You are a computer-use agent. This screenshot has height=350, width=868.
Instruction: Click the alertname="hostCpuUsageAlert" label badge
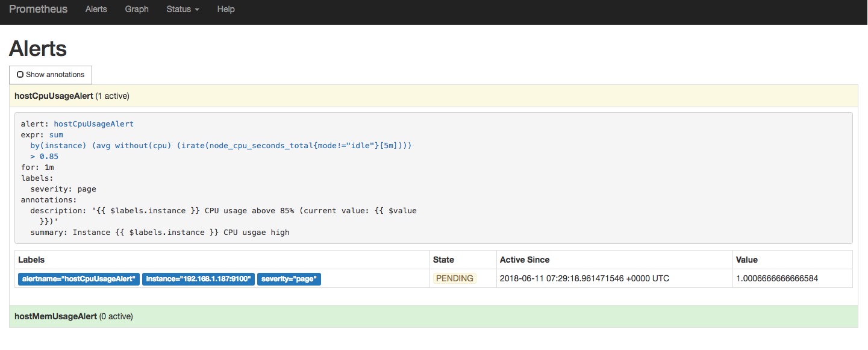coord(79,279)
